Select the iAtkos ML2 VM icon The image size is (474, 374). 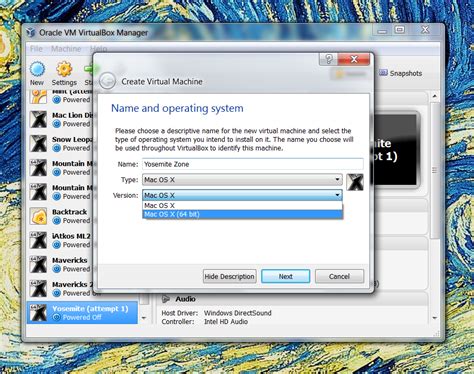coord(38,240)
